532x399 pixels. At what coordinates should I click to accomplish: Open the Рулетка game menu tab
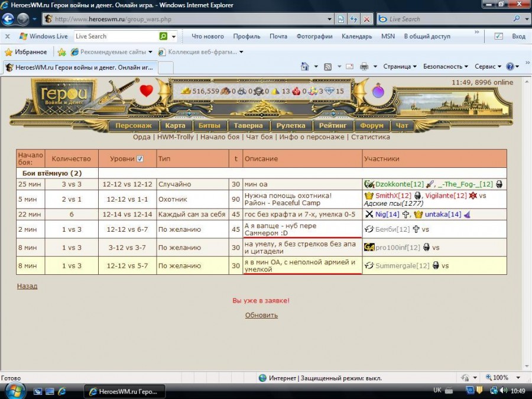coord(291,125)
